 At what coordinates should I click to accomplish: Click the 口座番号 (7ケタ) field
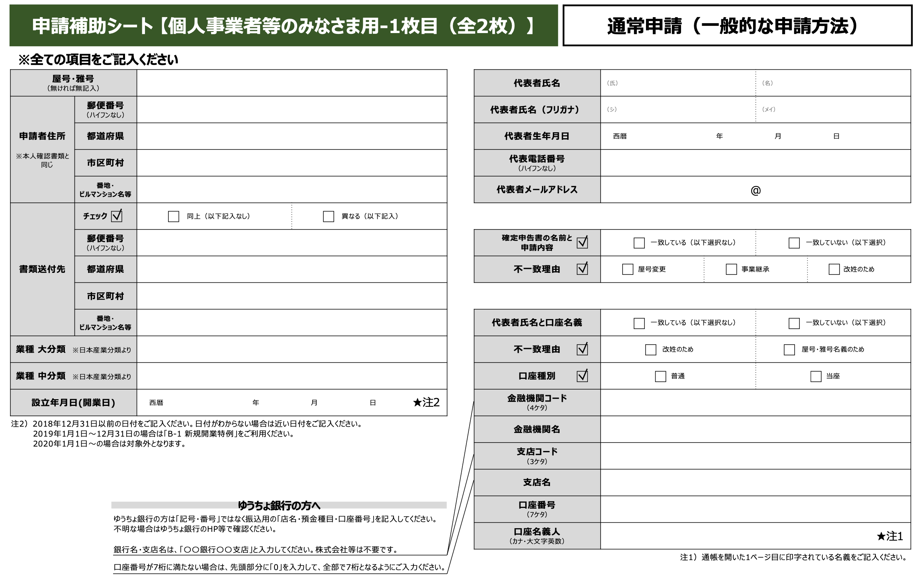point(756,510)
